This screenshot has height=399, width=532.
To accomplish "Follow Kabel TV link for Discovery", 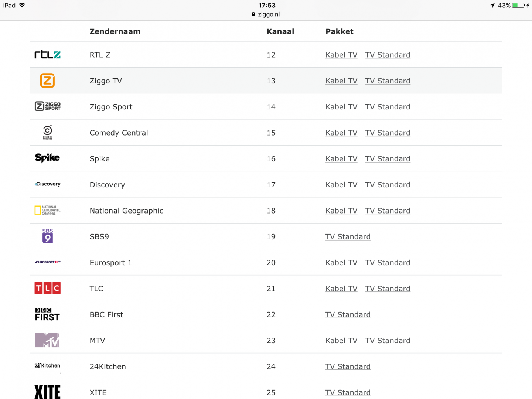I will (x=341, y=185).
